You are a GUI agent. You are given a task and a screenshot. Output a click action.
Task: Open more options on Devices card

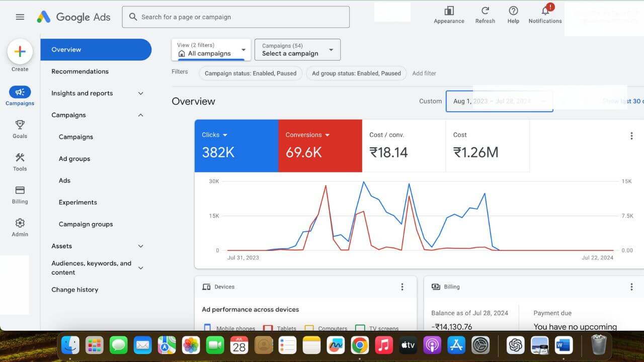(x=402, y=287)
